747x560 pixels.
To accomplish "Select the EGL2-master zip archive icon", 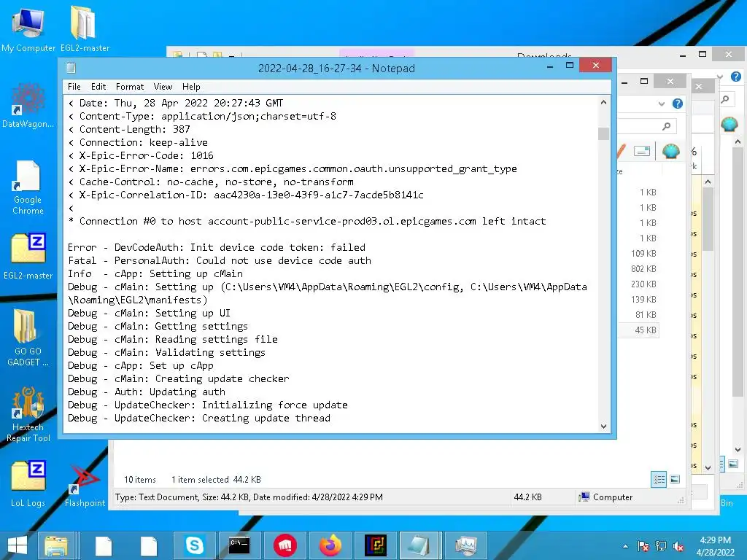I will [x=28, y=256].
